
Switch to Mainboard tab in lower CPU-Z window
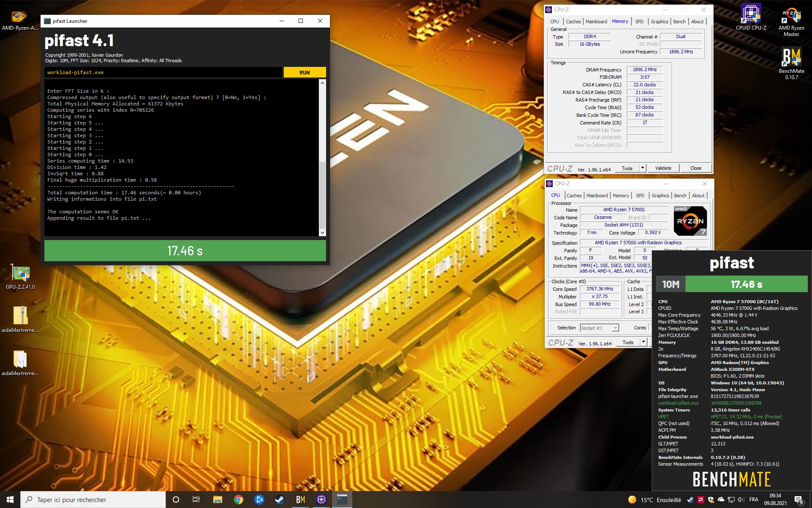[597, 196]
